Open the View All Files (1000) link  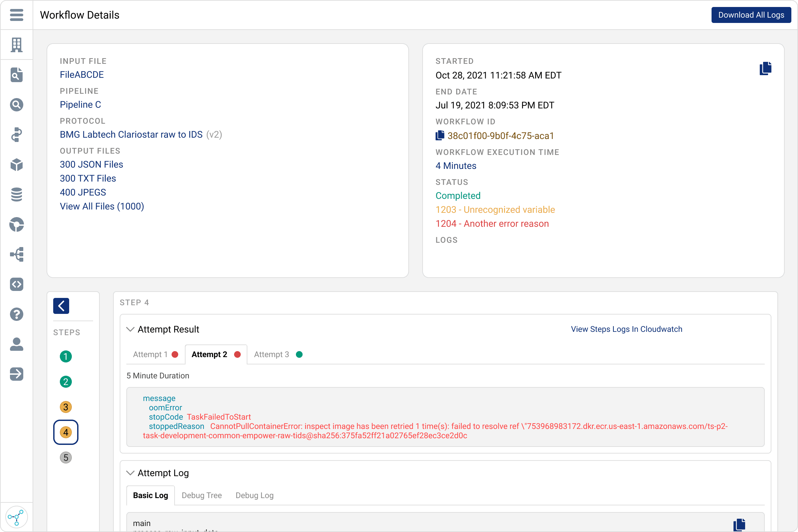[x=102, y=206]
